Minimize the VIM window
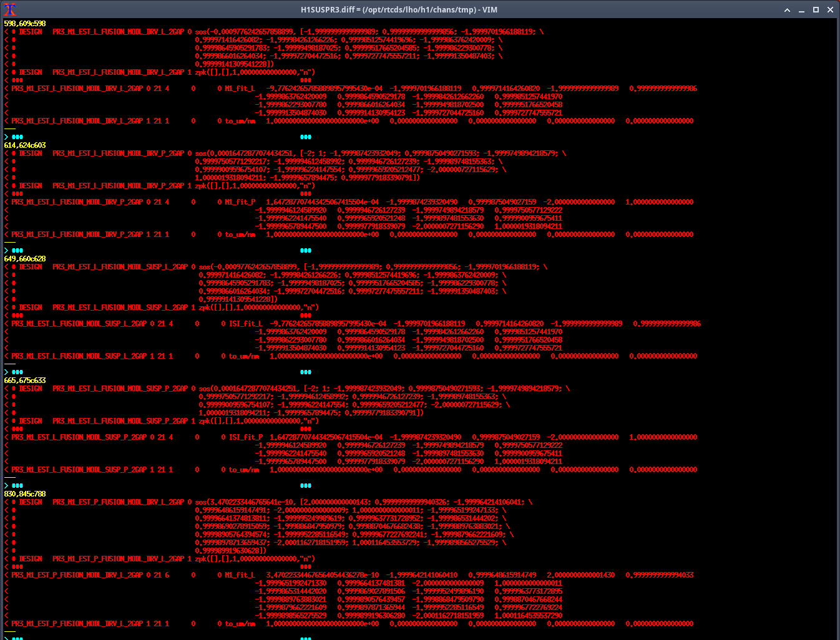840x640 pixels. 801,10
